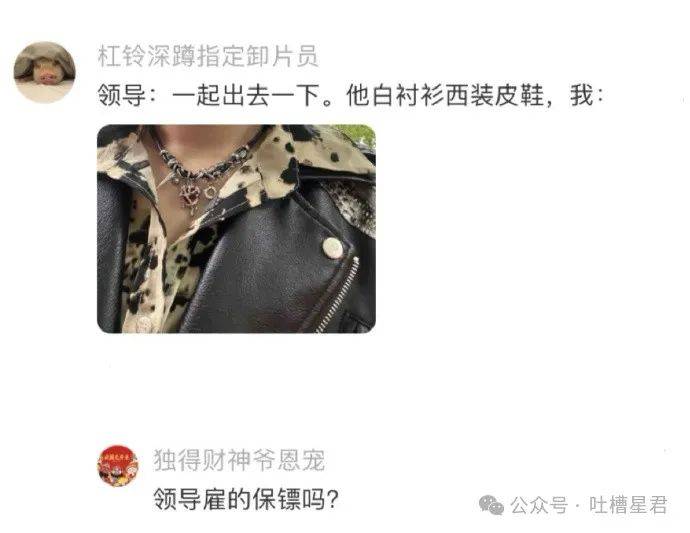Click the silver snap button on jacket

[333, 247]
